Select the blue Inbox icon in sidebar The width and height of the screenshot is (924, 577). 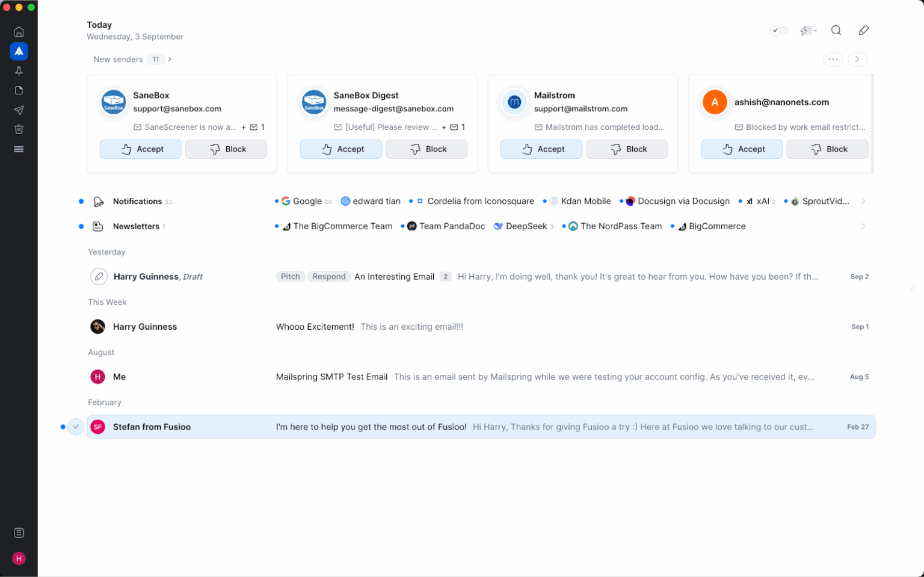[x=19, y=51]
